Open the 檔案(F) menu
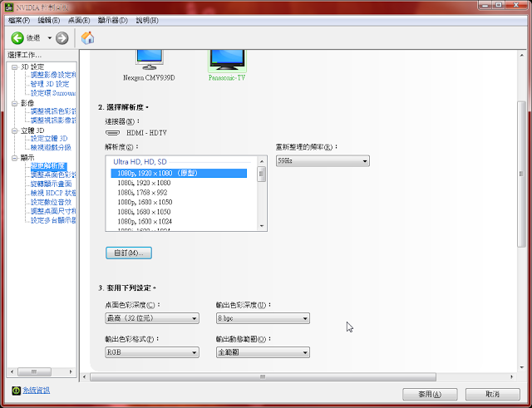 19,20
